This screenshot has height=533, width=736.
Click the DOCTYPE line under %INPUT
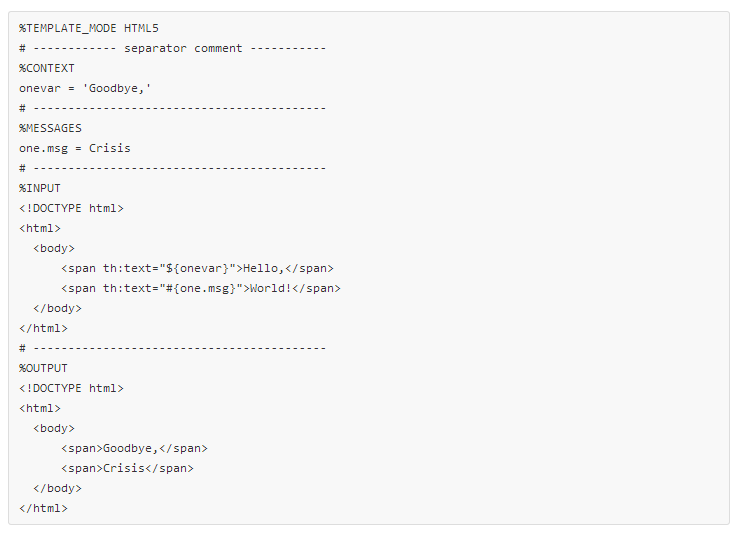(71, 208)
